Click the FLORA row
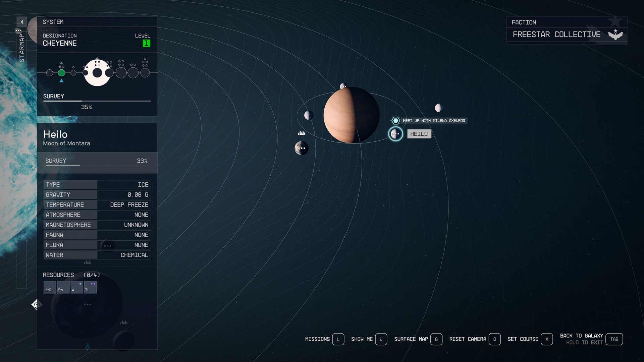Viewport: 644px width, 362px height. (97, 245)
